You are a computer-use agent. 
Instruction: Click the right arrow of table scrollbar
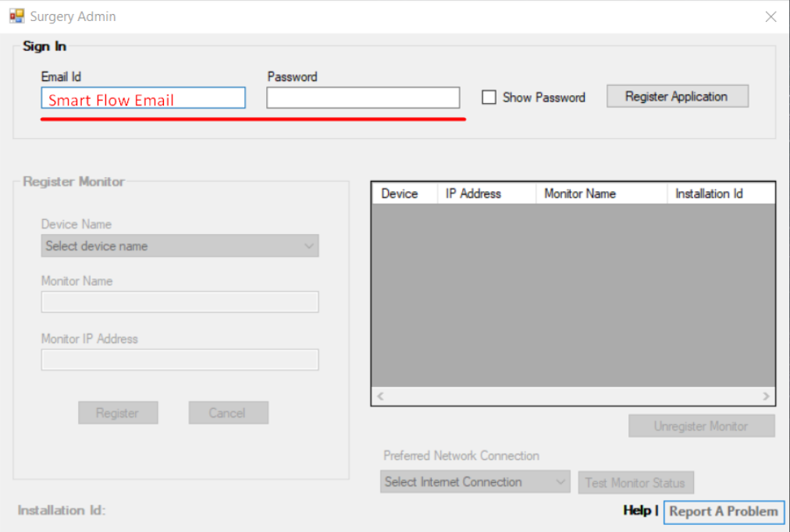[766, 396]
